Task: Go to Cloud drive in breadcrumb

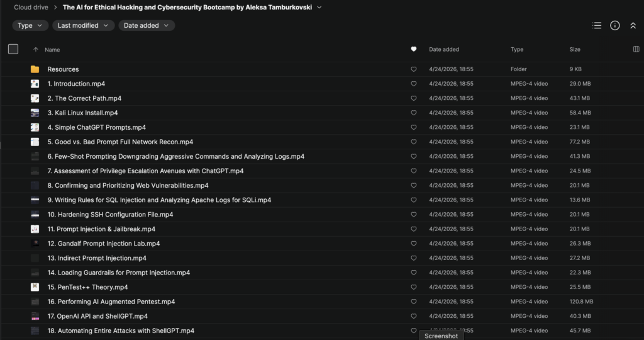Action: tap(31, 8)
